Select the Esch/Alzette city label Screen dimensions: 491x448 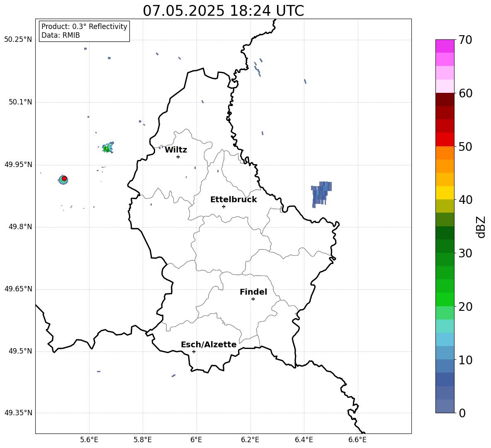click(x=209, y=345)
